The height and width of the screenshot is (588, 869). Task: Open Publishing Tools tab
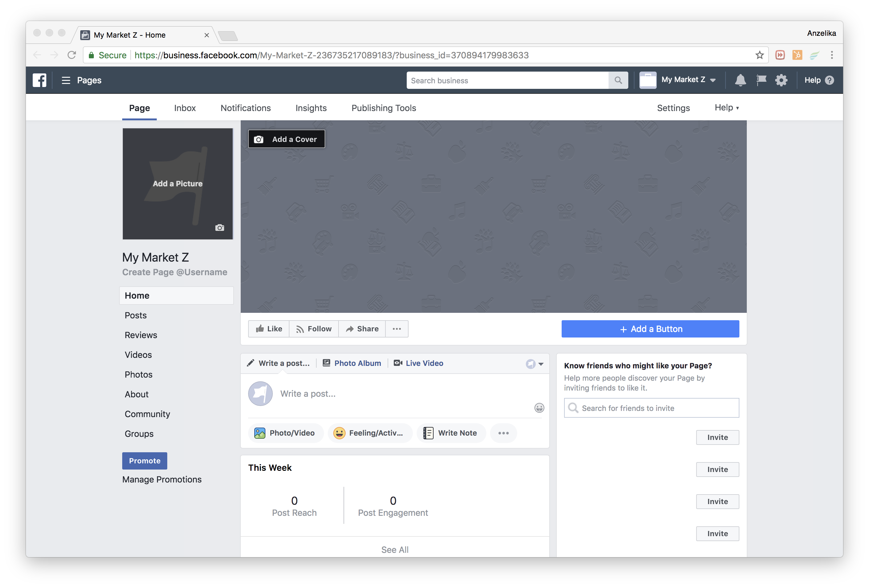pyautogui.click(x=383, y=108)
